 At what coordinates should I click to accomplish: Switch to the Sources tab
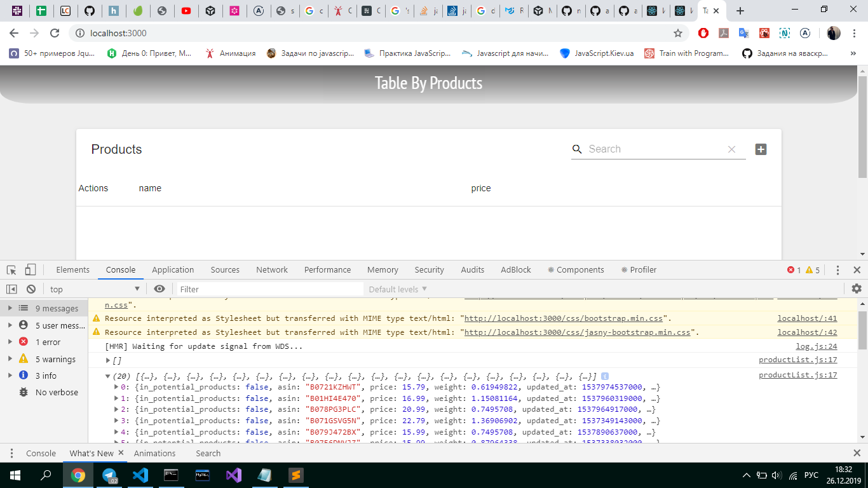pos(225,270)
